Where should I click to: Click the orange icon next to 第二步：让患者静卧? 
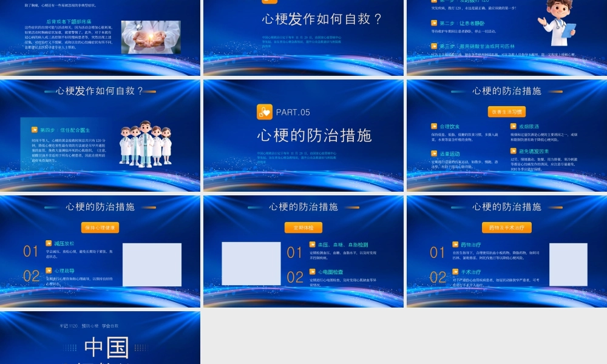coord(434,23)
